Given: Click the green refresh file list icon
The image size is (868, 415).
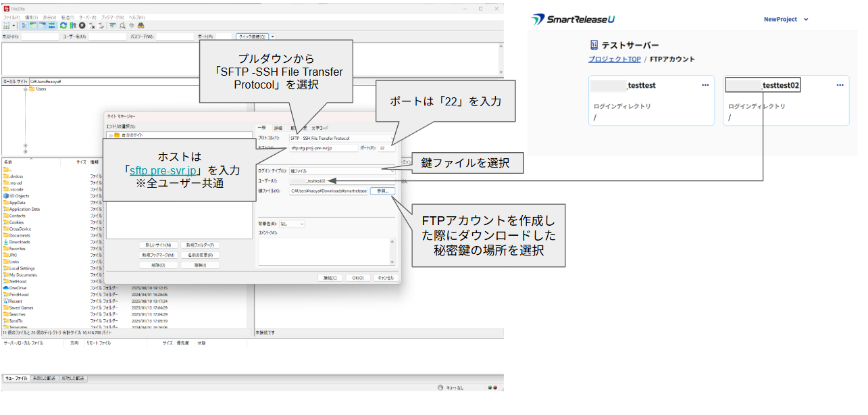Looking at the screenshot, I should tap(63, 26).
